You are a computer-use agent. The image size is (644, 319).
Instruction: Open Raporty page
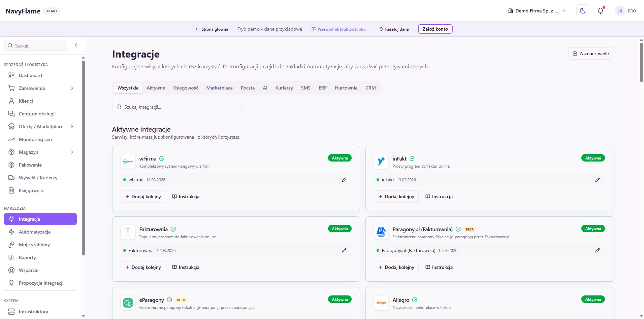click(x=40, y=257)
